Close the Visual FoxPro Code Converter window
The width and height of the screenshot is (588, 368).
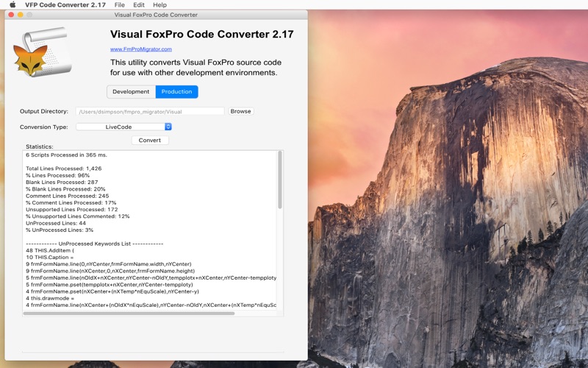click(x=11, y=15)
